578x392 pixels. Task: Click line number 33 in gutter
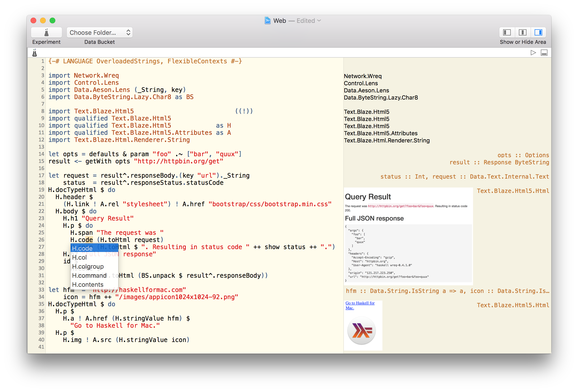pyautogui.click(x=41, y=290)
